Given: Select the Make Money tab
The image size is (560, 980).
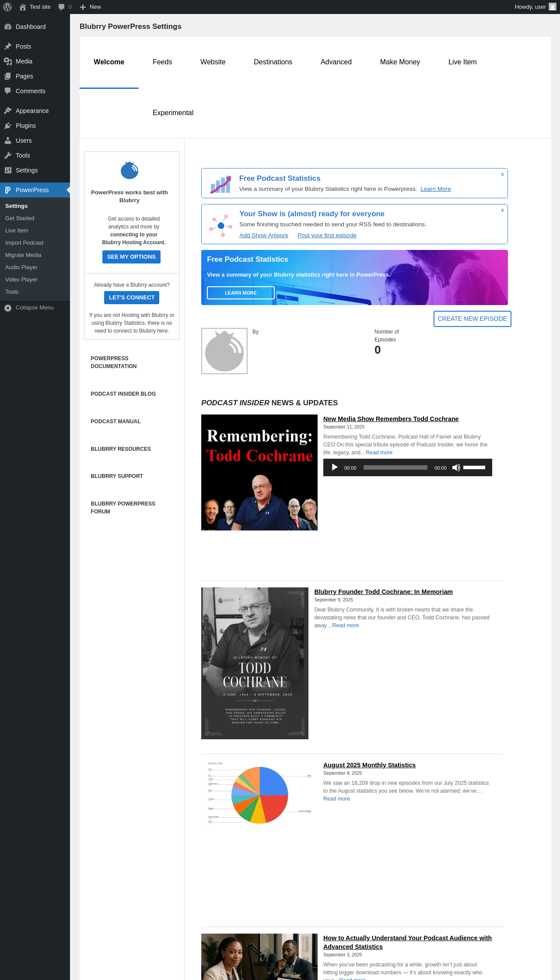Looking at the screenshot, I should click(400, 62).
